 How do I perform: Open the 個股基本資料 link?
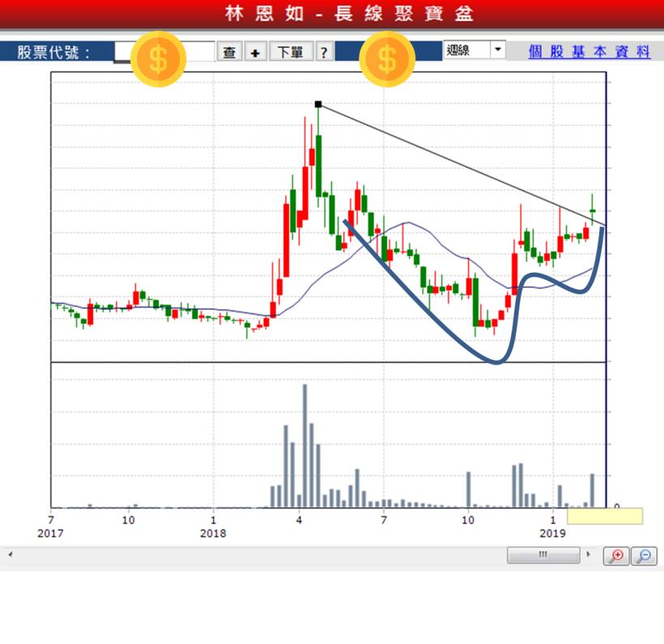[590, 52]
